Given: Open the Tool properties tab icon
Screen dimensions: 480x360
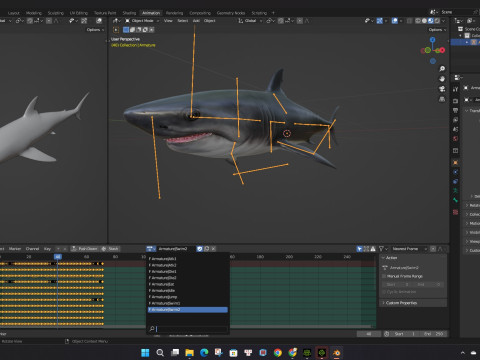Looking at the screenshot, I should 455,89.
